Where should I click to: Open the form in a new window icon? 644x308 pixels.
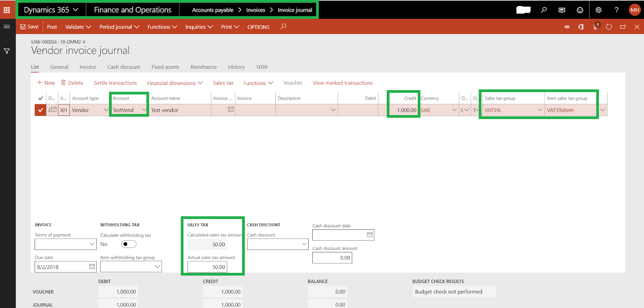[x=623, y=27]
